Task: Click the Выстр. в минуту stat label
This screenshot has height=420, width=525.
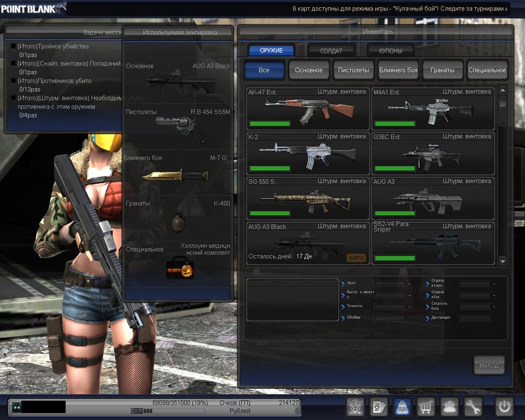Action: pyautogui.click(x=361, y=294)
